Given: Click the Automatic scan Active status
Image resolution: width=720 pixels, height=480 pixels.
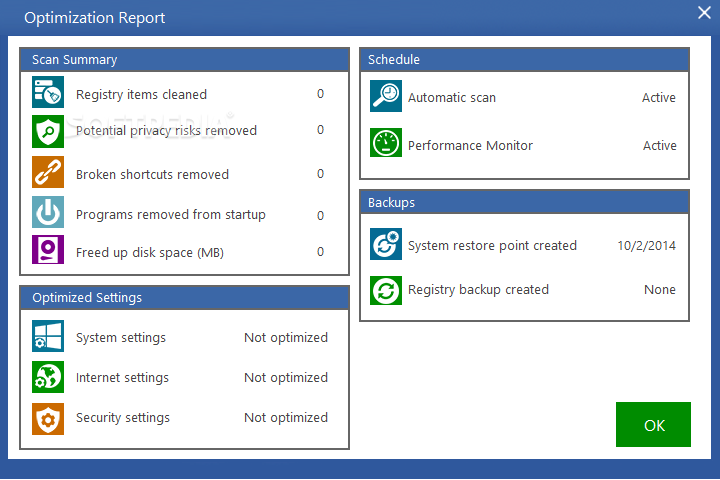Looking at the screenshot, I should [x=658, y=97].
